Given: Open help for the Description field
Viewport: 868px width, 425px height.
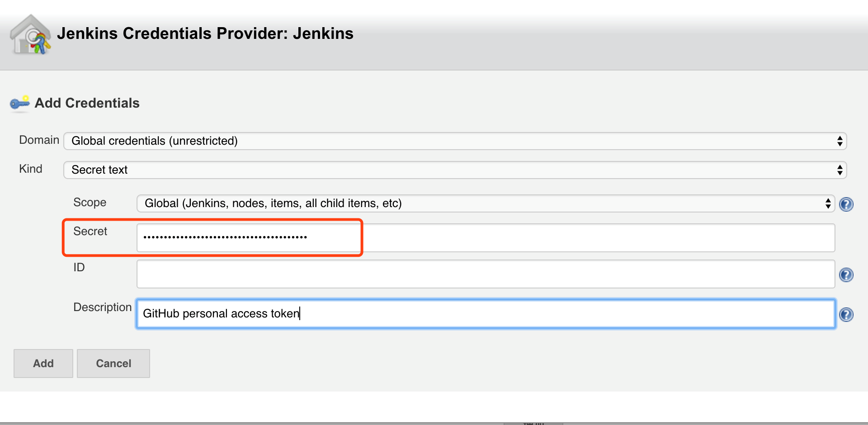Looking at the screenshot, I should pos(846,315).
